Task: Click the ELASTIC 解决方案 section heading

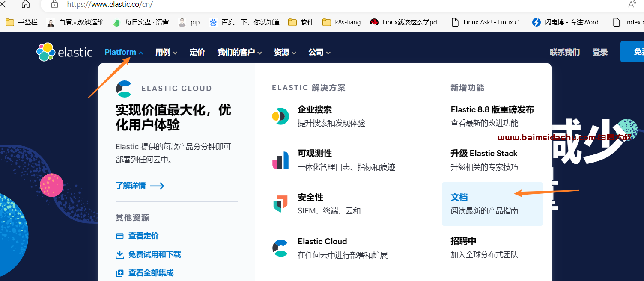Action: click(309, 88)
